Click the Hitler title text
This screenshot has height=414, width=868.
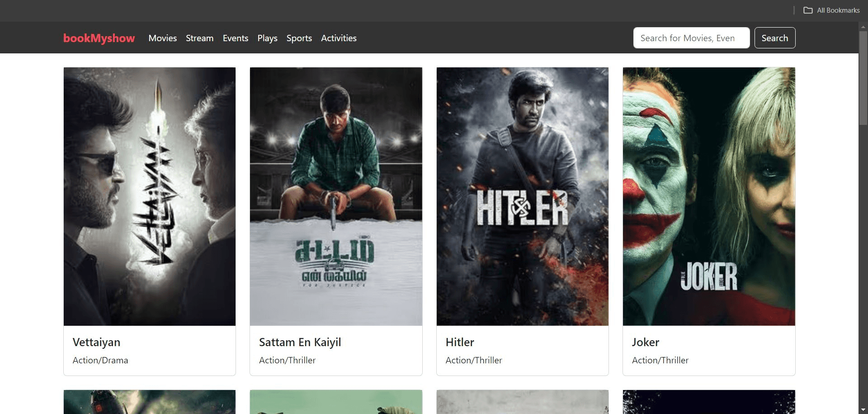tap(460, 342)
